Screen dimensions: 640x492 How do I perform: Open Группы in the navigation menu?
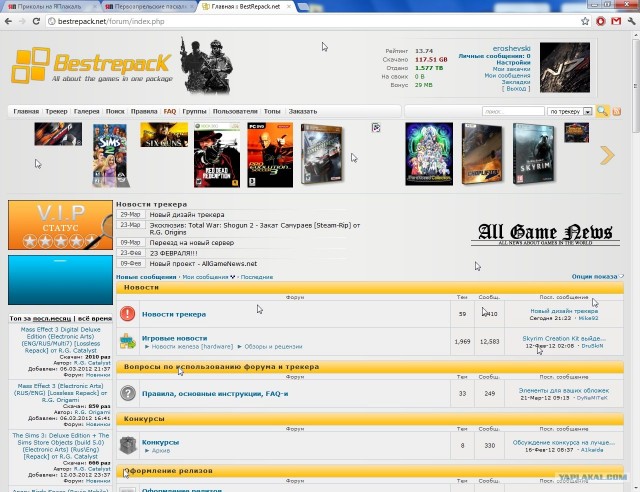coord(194,111)
